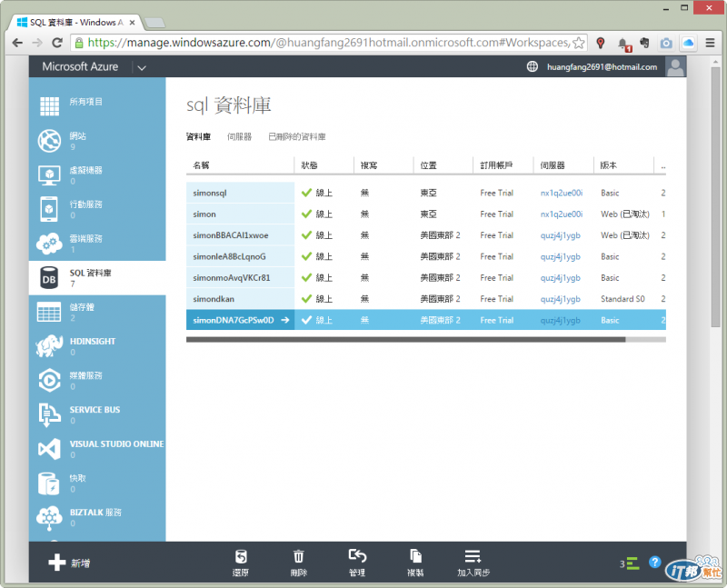Open the HDInsight elephant icon
Screen dimensions: 727x588
[49, 346]
